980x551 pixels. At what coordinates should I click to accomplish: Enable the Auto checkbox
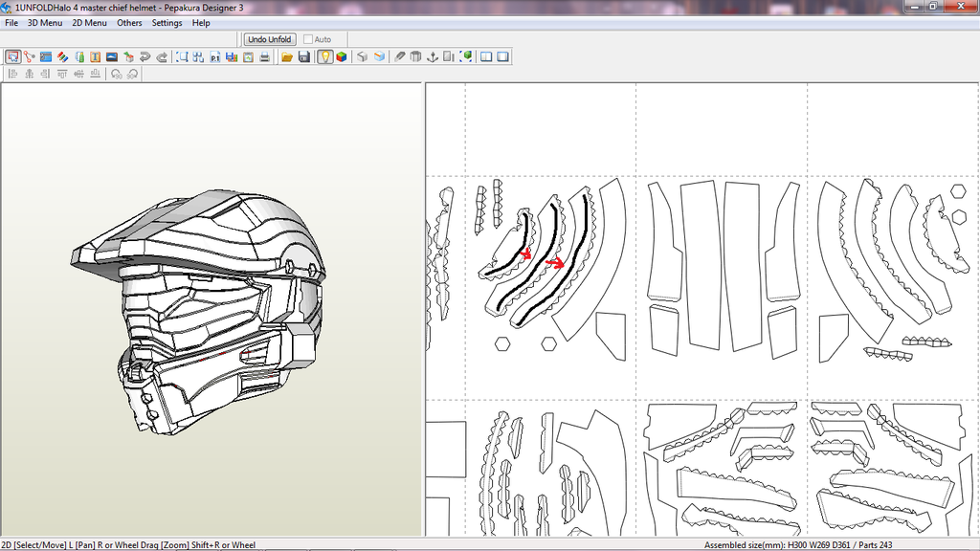(x=308, y=39)
